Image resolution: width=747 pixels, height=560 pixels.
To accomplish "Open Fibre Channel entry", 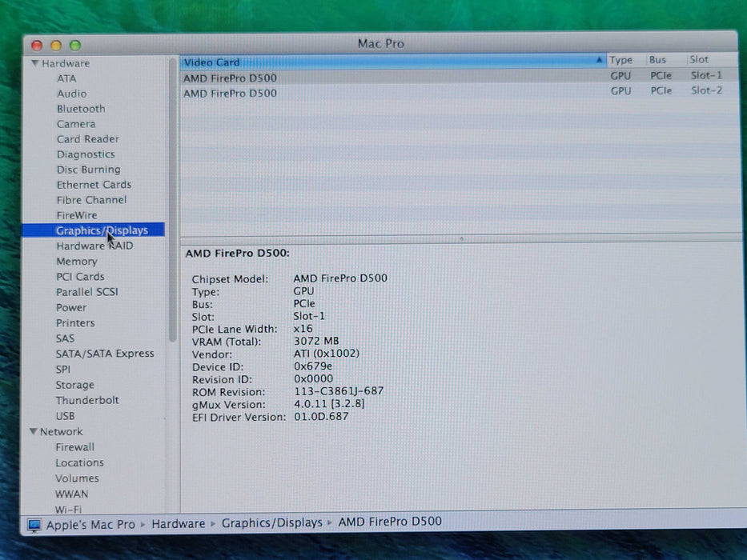I will click(x=91, y=199).
